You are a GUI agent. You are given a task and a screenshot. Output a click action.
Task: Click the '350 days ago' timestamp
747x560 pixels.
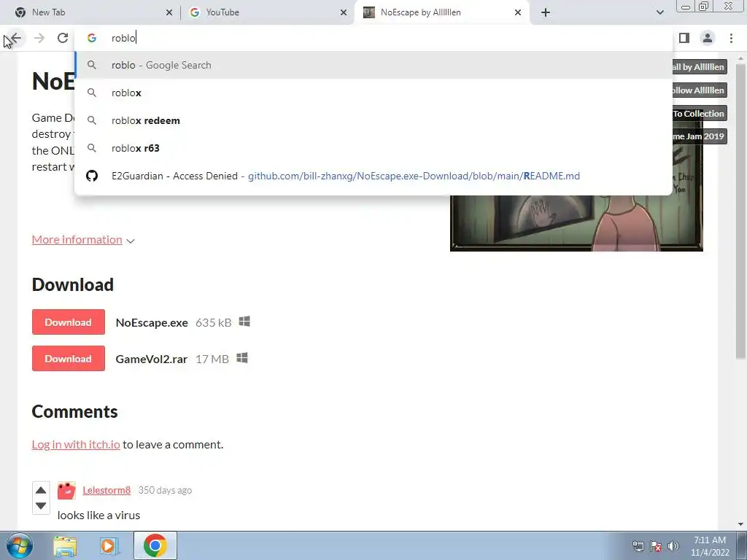pyautogui.click(x=165, y=490)
